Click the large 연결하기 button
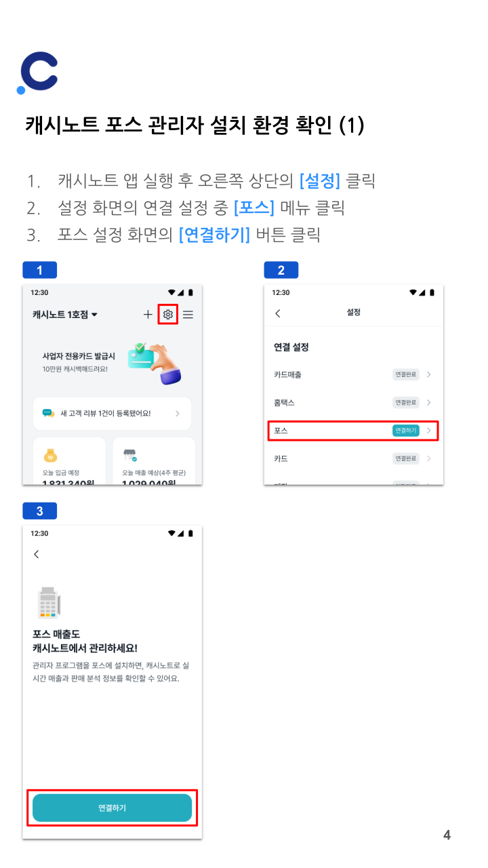 pyautogui.click(x=112, y=808)
